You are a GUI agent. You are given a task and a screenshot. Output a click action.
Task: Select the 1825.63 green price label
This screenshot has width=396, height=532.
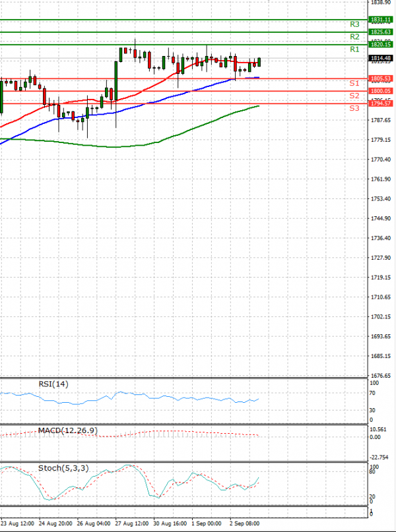(x=381, y=32)
